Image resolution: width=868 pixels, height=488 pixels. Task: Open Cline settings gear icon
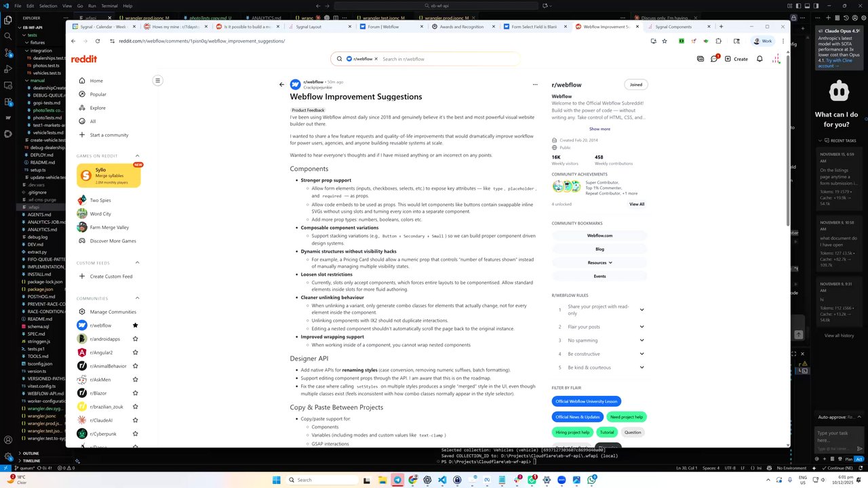click(x=863, y=18)
